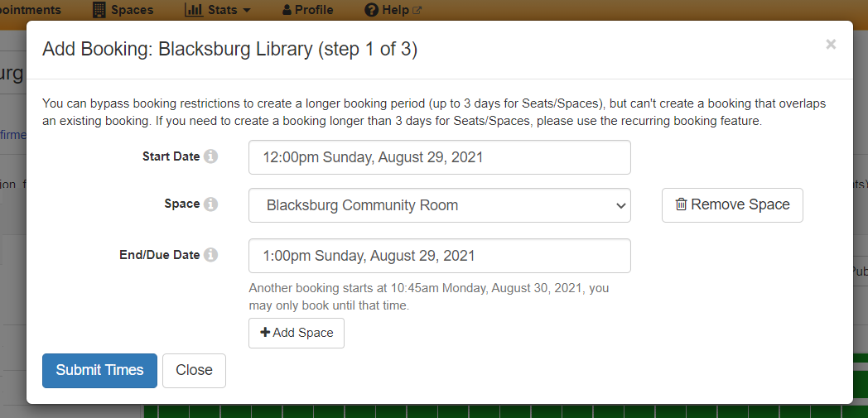Click the Spaces building icon
The height and width of the screenshot is (418, 868).
pyautogui.click(x=99, y=10)
